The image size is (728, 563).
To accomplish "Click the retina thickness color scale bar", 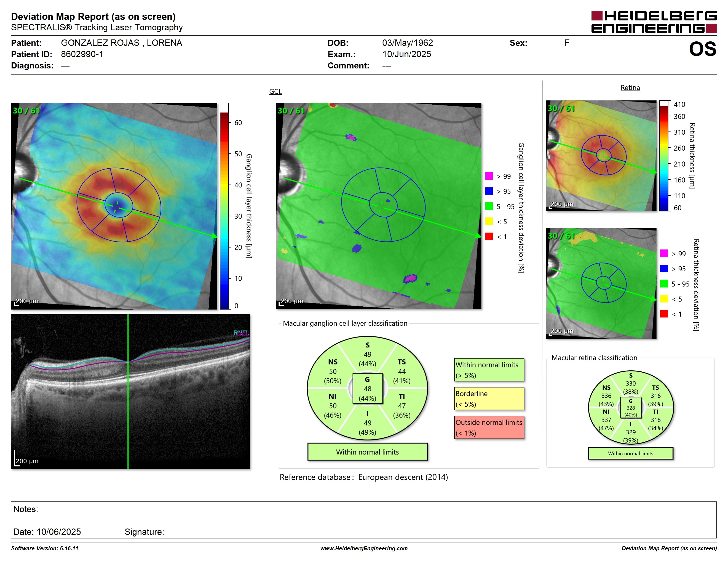I will pyautogui.click(x=664, y=156).
